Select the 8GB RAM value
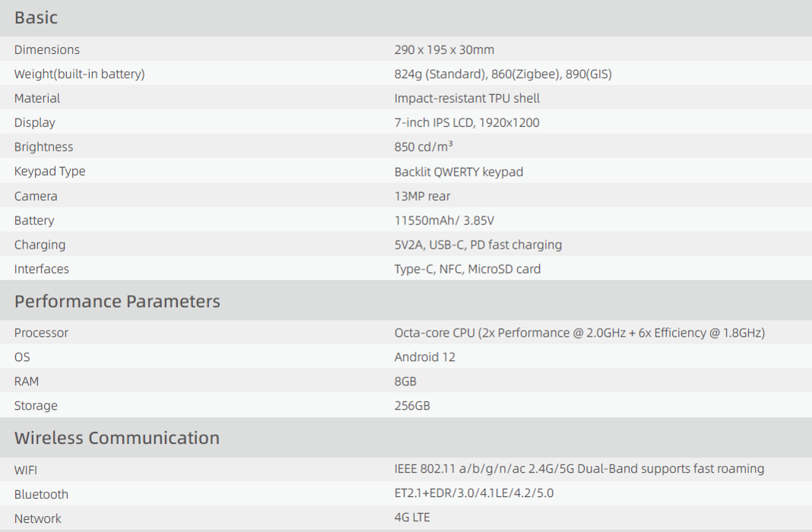The width and height of the screenshot is (812, 532). pyautogui.click(x=405, y=382)
